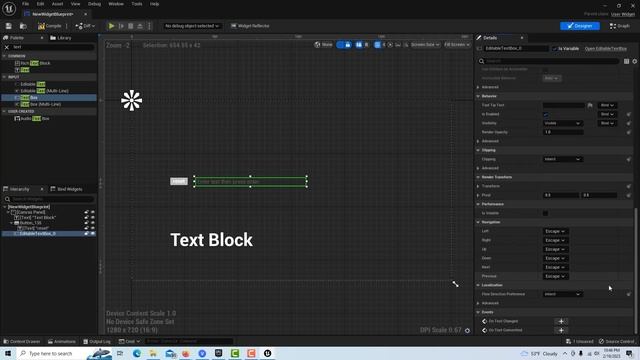Select the Palette tab
Image resolution: width=640 pixels, height=360 pixels.
click(17, 38)
